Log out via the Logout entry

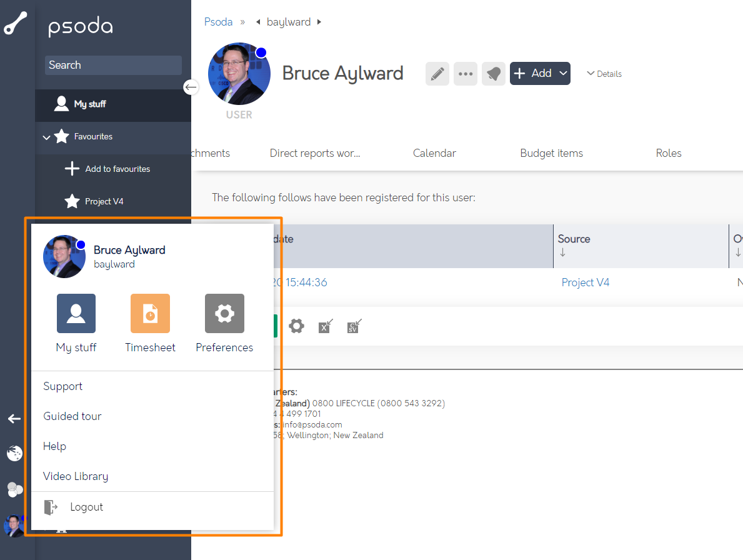[86, 507]
